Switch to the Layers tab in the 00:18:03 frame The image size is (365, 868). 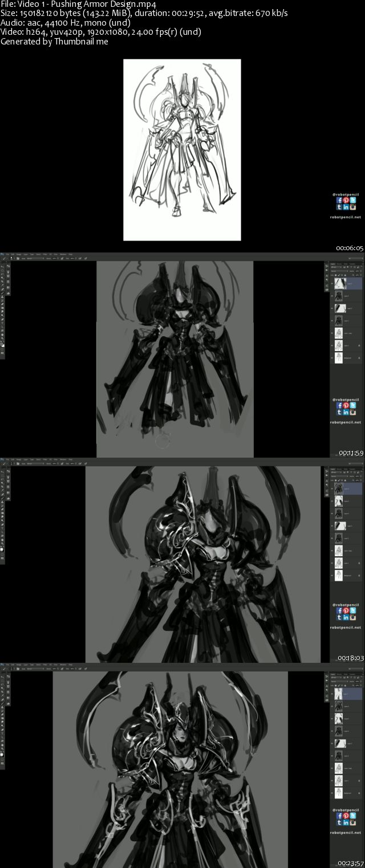[334, 468]
